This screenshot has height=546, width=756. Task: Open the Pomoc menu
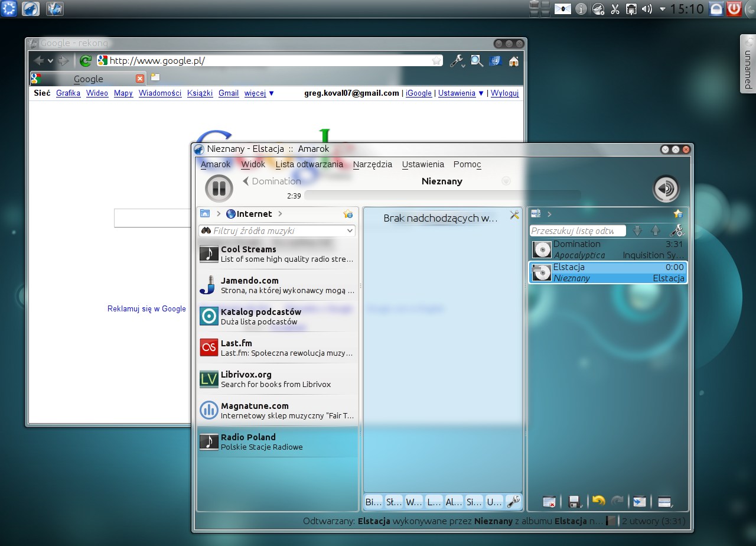coord(467,164)
